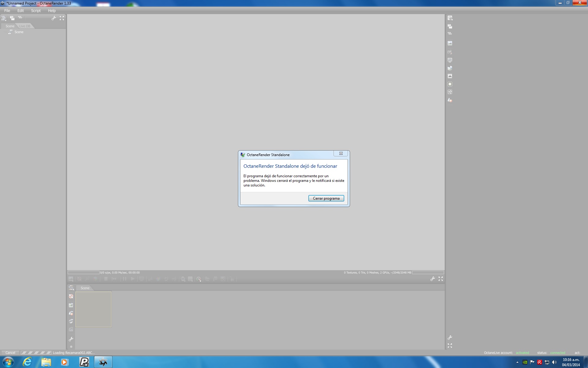Select the Scene item in the outliner tree

coord(19,32)
